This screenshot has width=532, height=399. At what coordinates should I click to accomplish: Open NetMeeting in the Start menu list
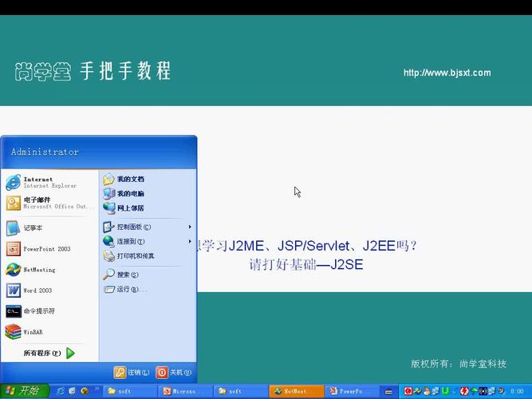(x=49, y=270)
